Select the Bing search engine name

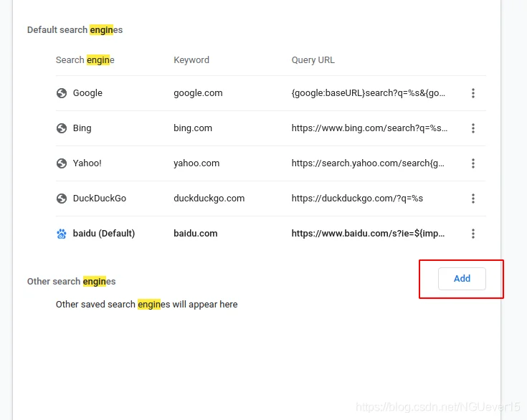(x=82, y=128)
